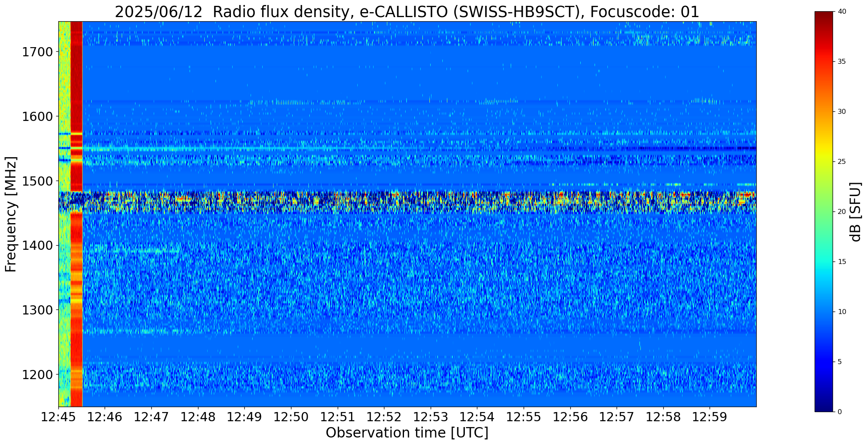Click the 12:48 time tick label
This screenshot has width=868, height=445.
click(198, 417)
